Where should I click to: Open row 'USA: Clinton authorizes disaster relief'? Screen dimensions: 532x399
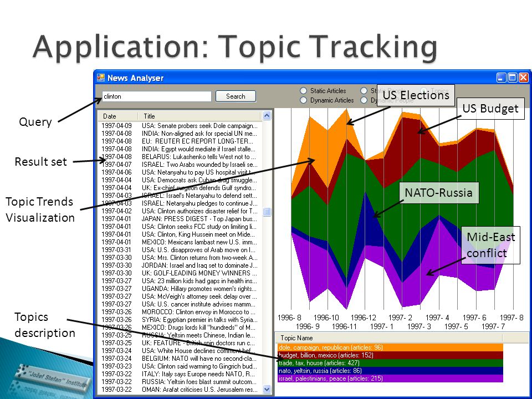point(180,211)
